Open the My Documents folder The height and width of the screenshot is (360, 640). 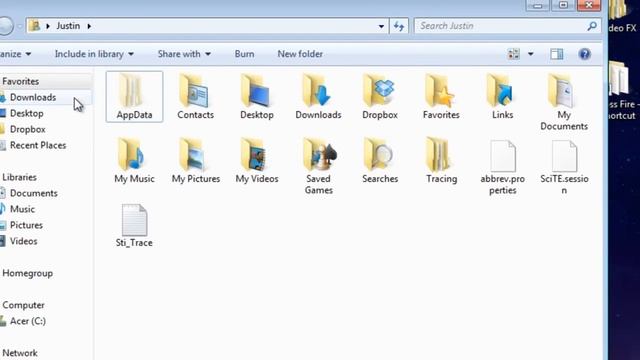(564, 102)
